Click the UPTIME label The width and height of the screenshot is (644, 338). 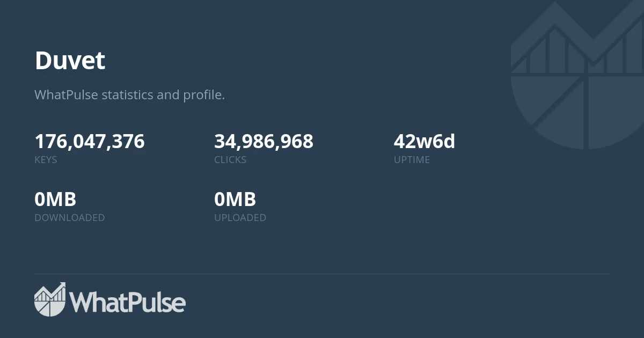tap(412, 160)
